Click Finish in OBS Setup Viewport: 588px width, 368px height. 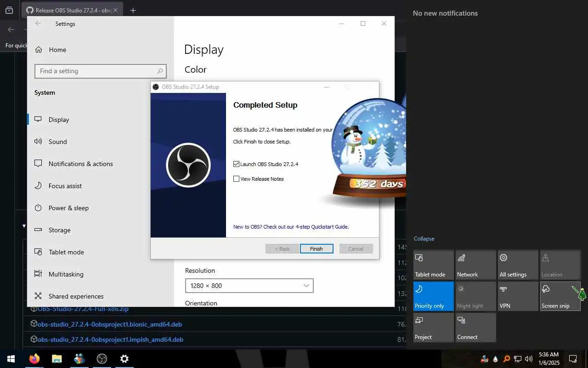click(317, 249)
